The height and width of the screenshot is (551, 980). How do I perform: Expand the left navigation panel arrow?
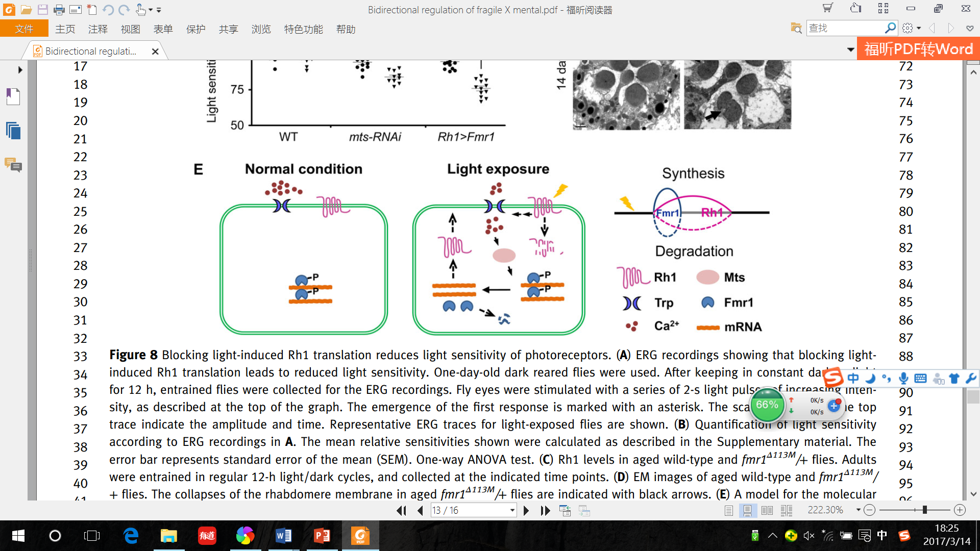tap(20, 70)
